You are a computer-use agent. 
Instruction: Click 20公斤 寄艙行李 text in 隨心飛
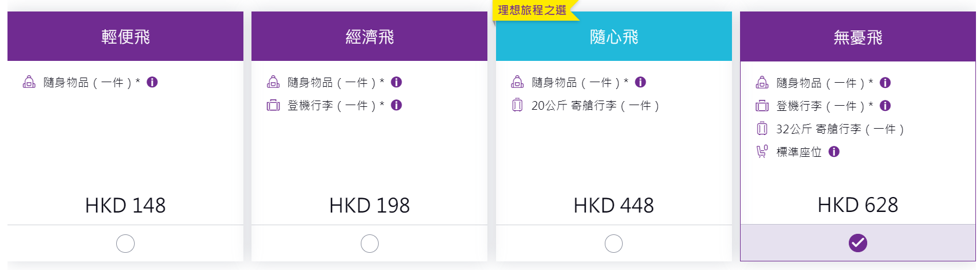pyautogui.click(x=595, y=106)
